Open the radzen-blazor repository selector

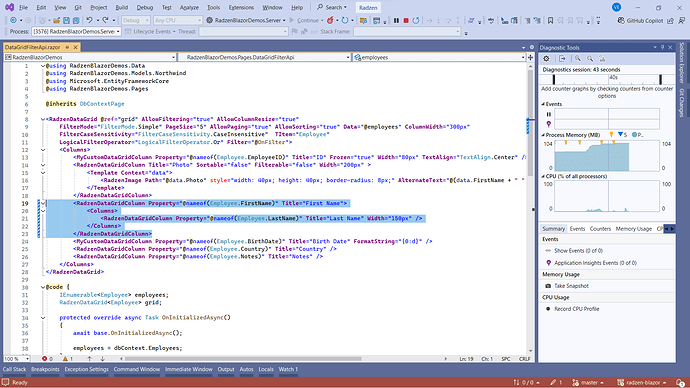642,382
